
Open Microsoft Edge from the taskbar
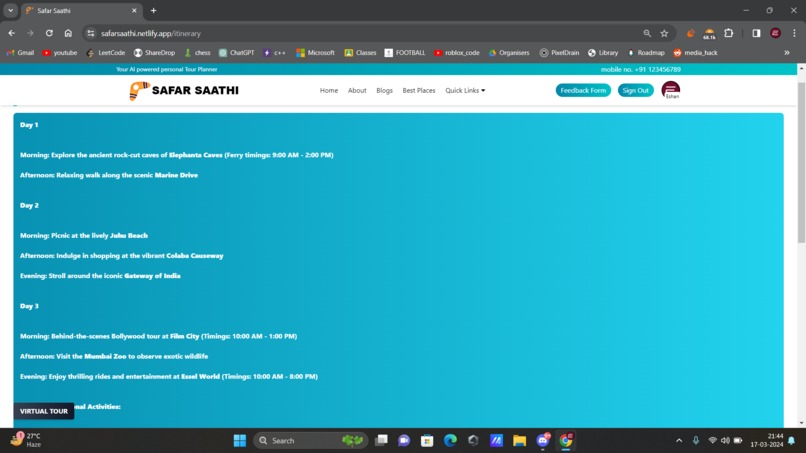(x=450, y=441)
